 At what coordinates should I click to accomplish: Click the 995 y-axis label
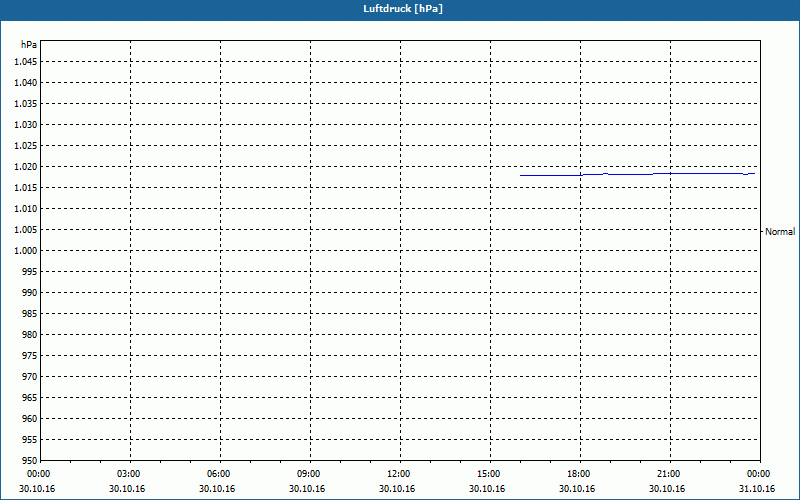pos(30,271)
